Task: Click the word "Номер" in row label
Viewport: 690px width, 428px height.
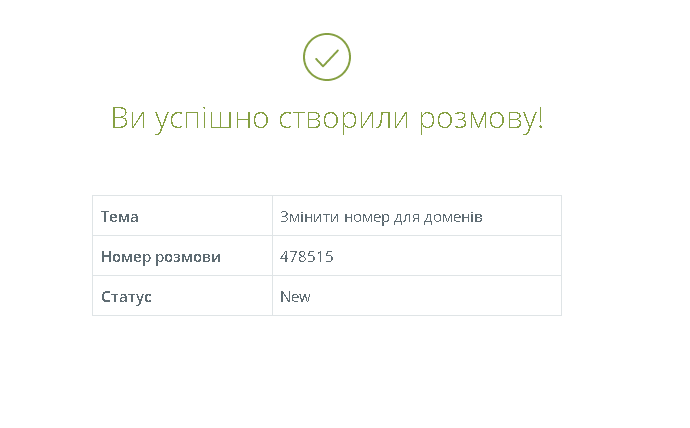Action: click(x=126, y=257)
